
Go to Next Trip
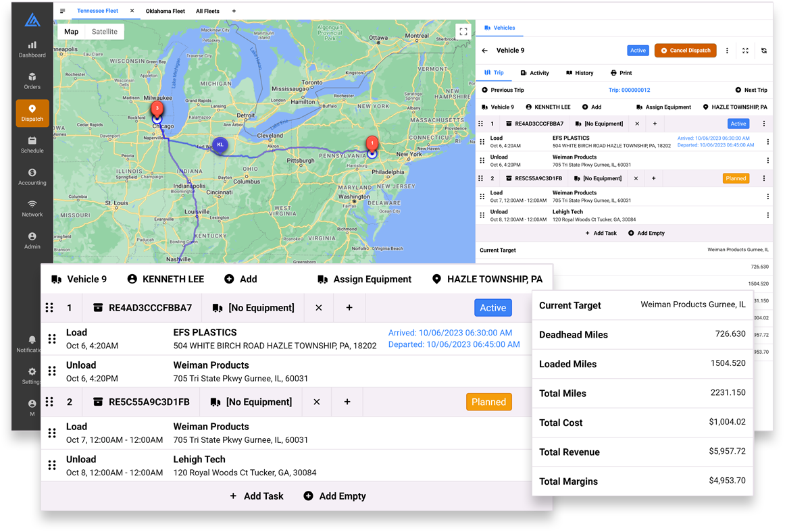751,90
